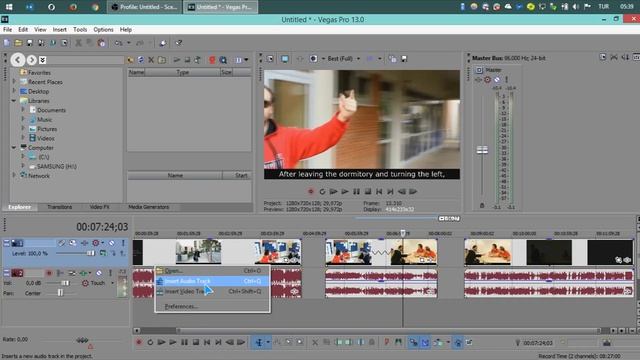Click the Chrome icon in the Windows taskbar

pos(95,7)
